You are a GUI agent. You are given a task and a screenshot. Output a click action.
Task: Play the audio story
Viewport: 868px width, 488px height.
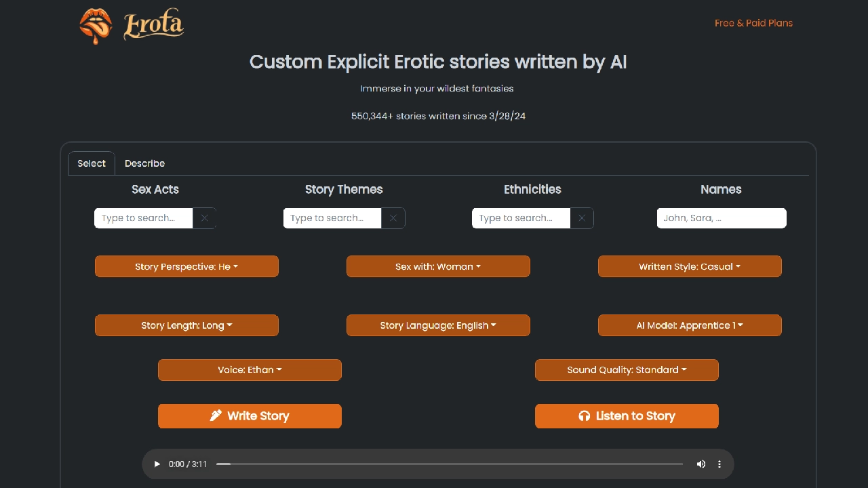point(157,464)
